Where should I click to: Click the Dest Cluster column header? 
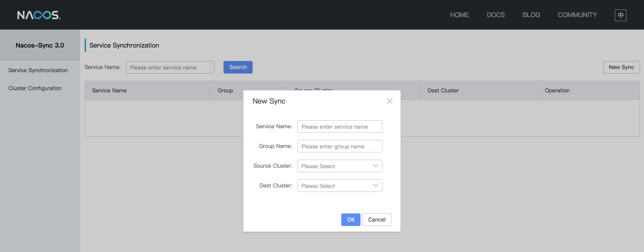[443, 91]
